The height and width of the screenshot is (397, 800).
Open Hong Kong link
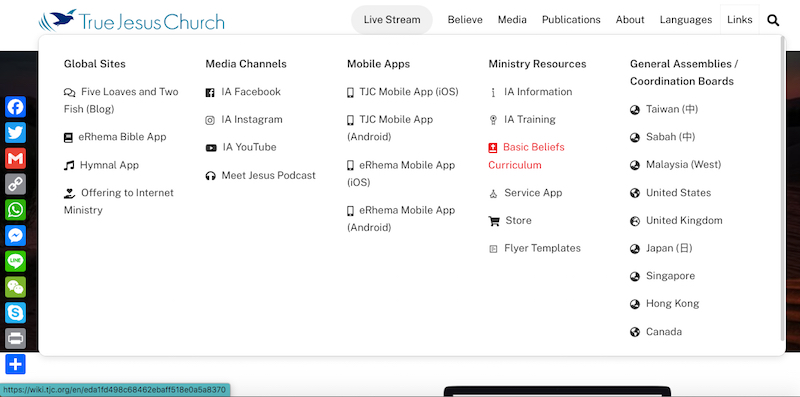coord(665,304)
